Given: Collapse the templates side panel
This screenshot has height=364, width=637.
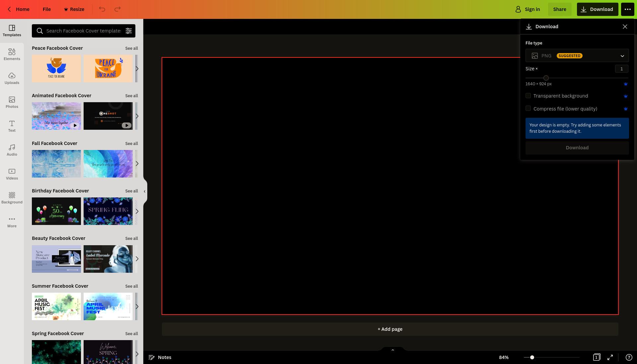Looking at the screenshot, I should 145,191.
